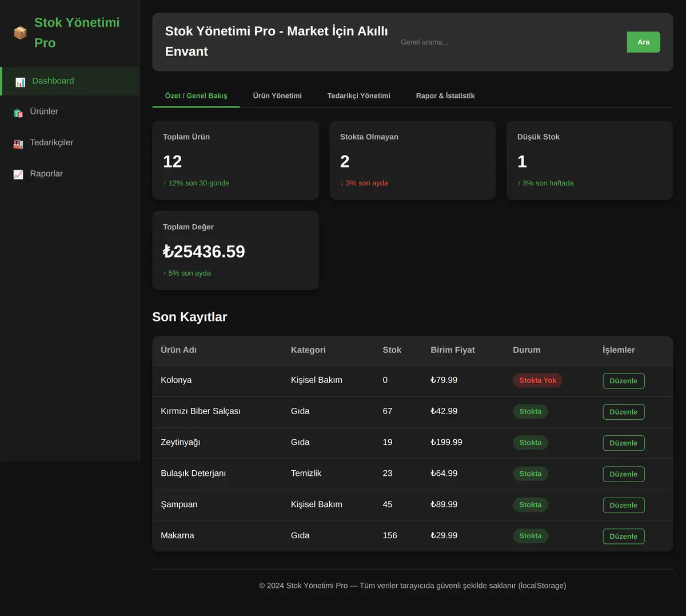Click the Dashboard bar chart icon
Screen dimensions: 686x616
(20, 82)
